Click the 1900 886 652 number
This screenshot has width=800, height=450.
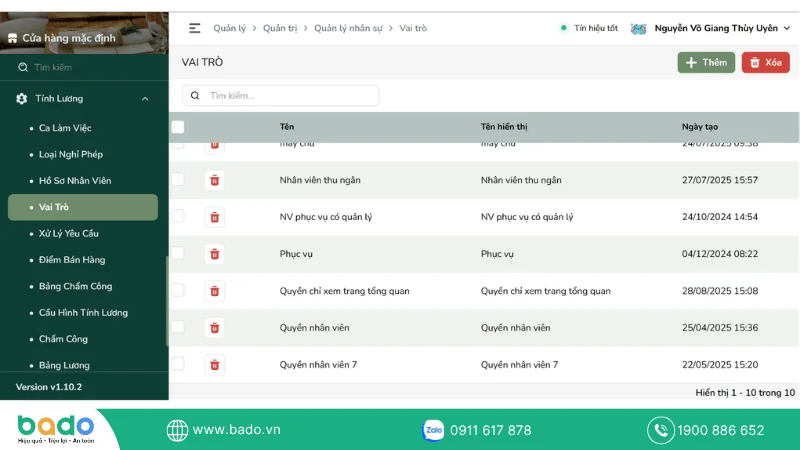pyautogui.click(x=720, y=430)
